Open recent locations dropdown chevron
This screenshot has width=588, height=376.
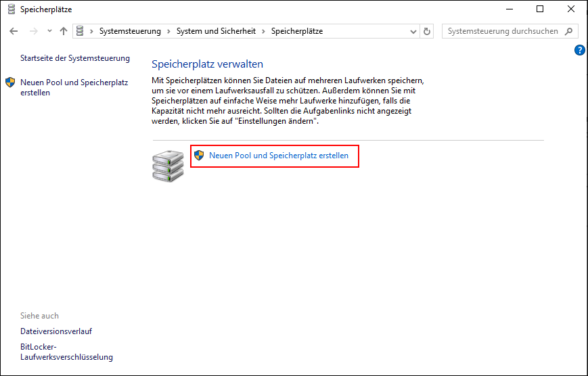(49, 31)
